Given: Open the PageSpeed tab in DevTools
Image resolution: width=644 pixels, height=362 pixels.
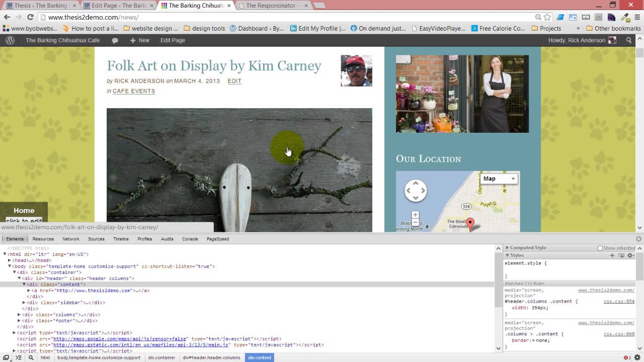Looking at the screenshot, I should (x=218, y=239).
